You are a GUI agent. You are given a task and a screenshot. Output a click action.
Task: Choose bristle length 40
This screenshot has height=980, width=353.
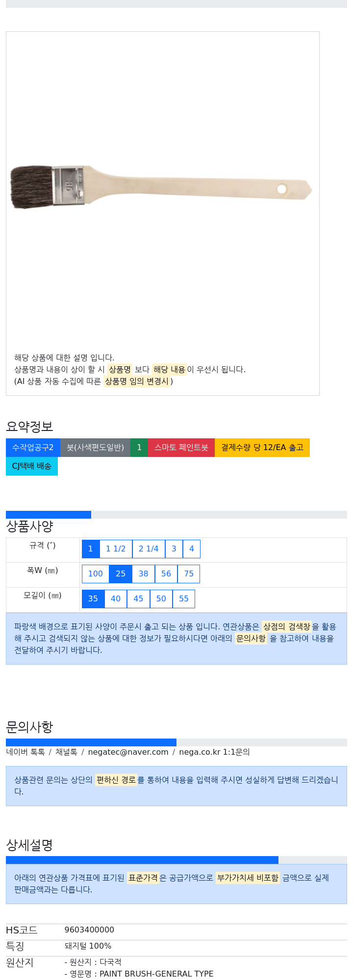(116, 599)
